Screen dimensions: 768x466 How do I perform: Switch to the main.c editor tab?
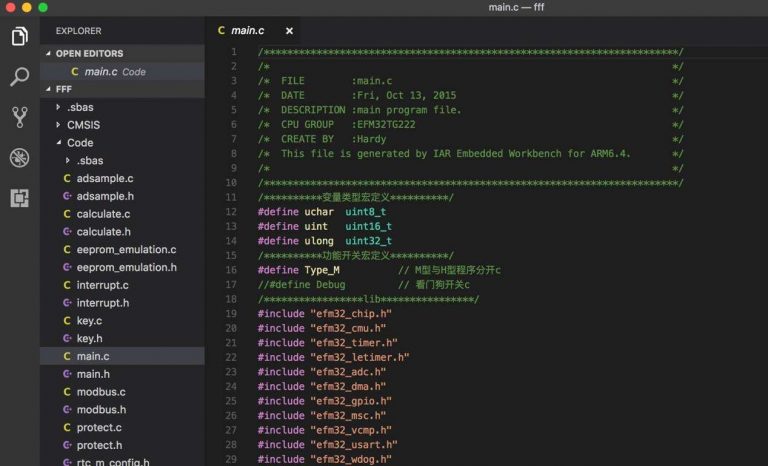point(247,31)
